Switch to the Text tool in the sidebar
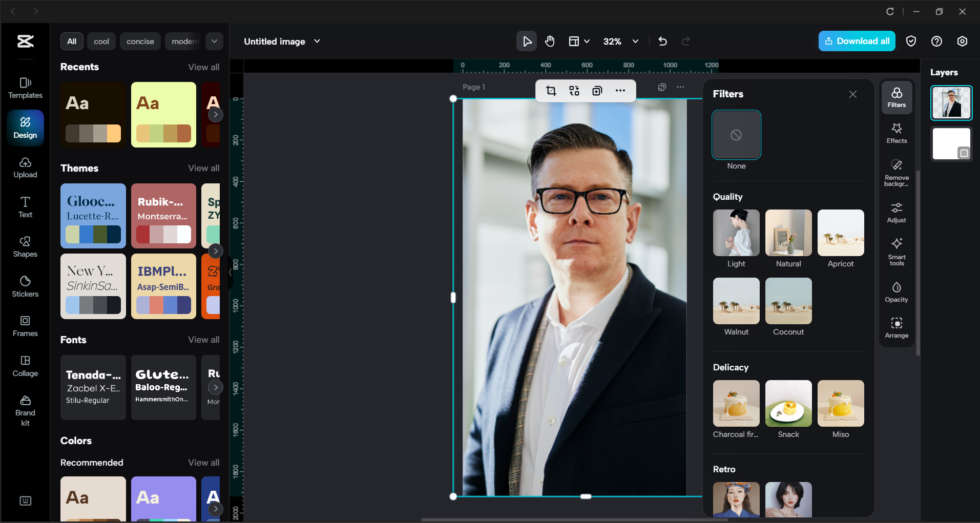 [25, 206]
